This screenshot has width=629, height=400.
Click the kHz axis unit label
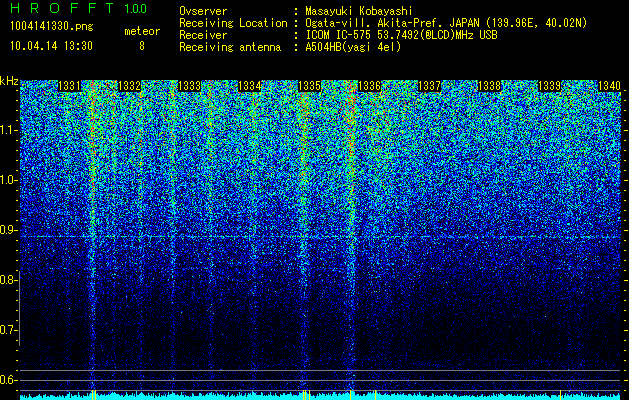coord(9,81)
